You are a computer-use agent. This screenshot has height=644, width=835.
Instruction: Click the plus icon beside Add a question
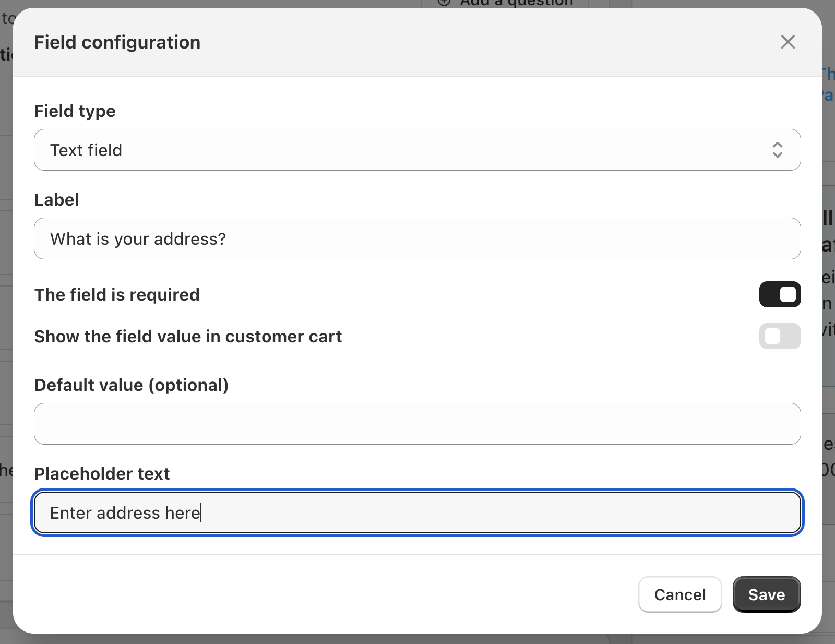[x=444, y=3]
